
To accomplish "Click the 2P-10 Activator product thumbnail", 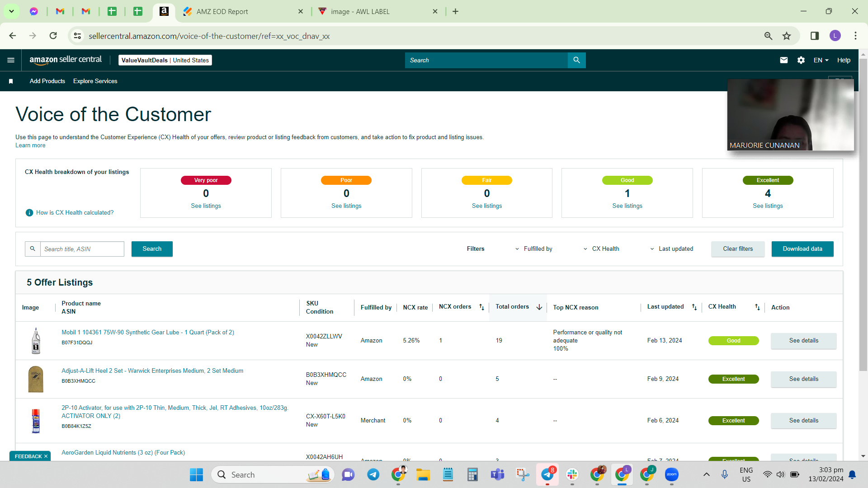I will coord(36,421).
